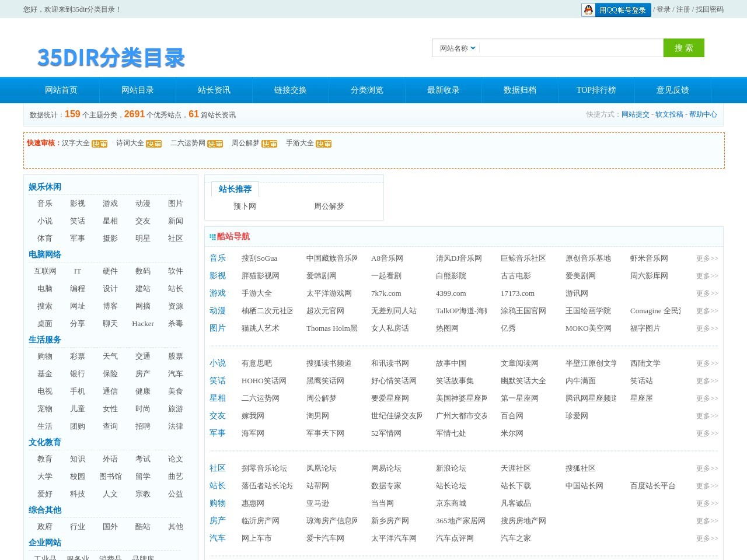This screenshot has height=560, width=747.
Task: Click the 快审 badge beside 二六运势网
Action: pos(214,143)
